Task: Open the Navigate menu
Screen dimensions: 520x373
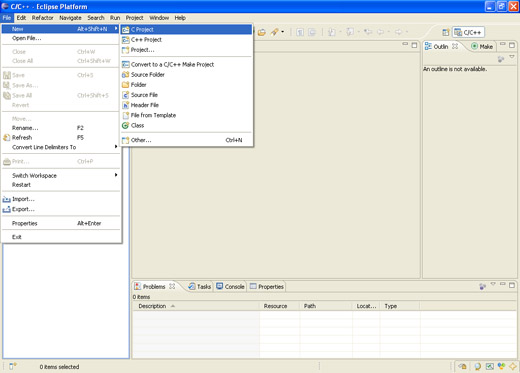Action: click(70, 18)
